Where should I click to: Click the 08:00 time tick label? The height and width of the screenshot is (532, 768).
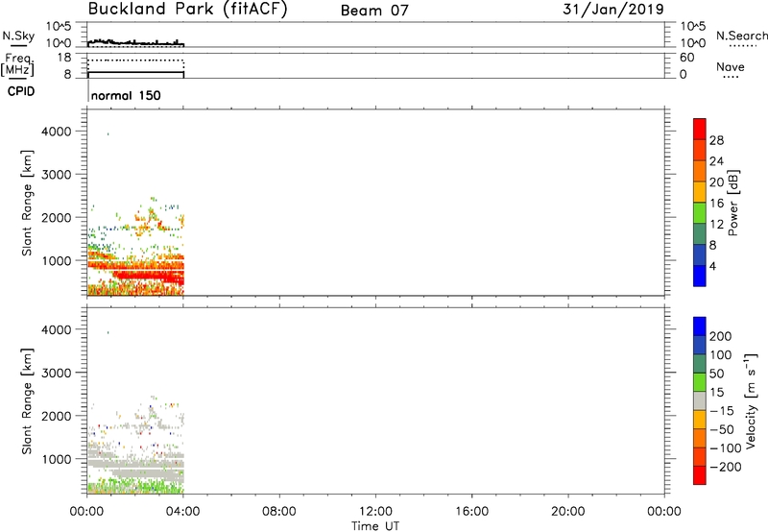coord(279,512)
